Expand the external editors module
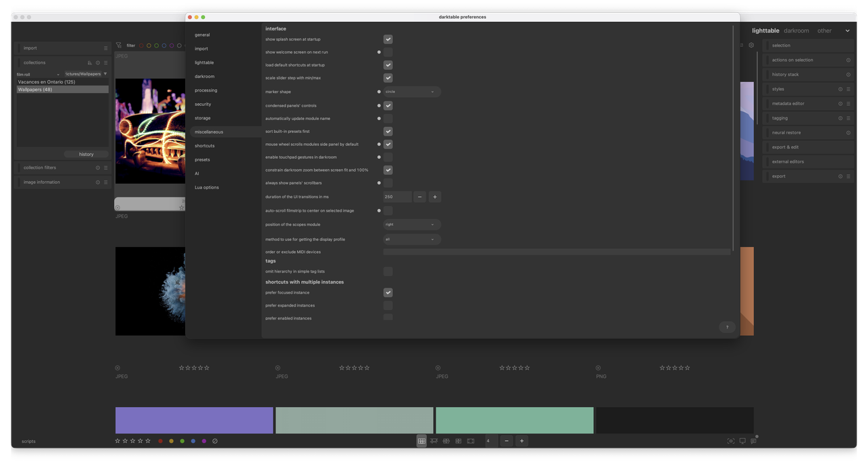 pos(808,161)
